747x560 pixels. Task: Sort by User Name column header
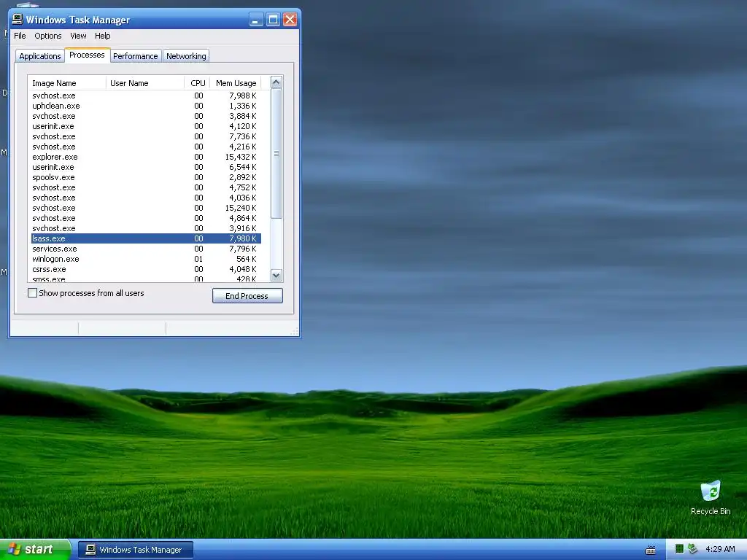(145, 83)
